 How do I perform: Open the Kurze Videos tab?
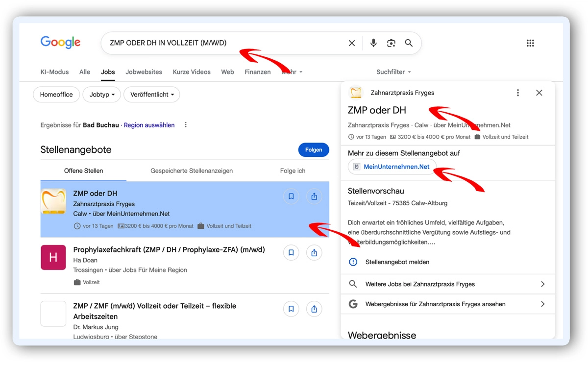[x=192, y=72]
